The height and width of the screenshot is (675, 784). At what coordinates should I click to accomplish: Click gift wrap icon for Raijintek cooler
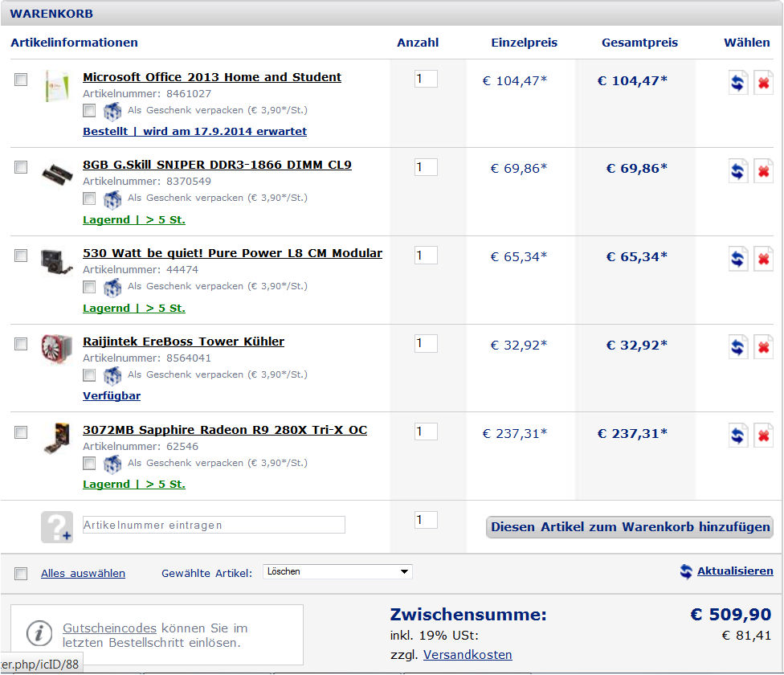[112, 376]
